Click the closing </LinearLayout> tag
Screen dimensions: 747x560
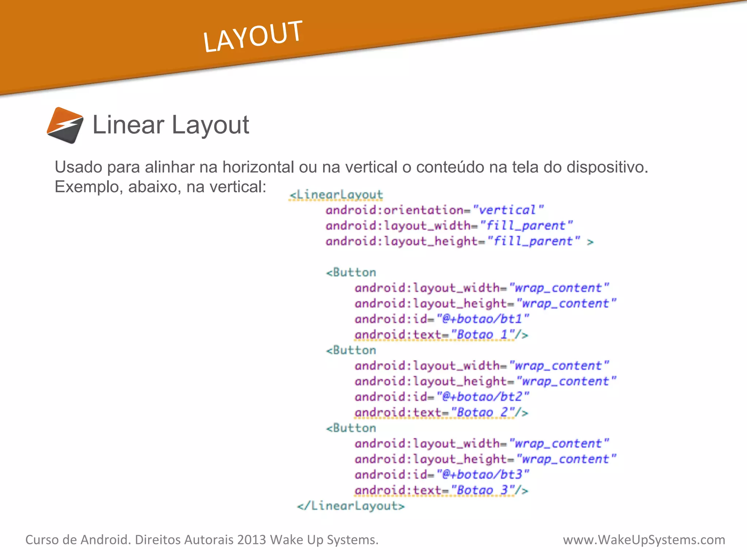351,506
